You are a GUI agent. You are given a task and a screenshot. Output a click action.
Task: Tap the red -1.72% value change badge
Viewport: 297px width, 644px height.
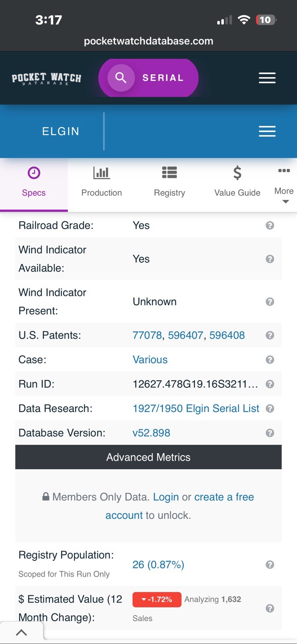[x=157, y=600]
